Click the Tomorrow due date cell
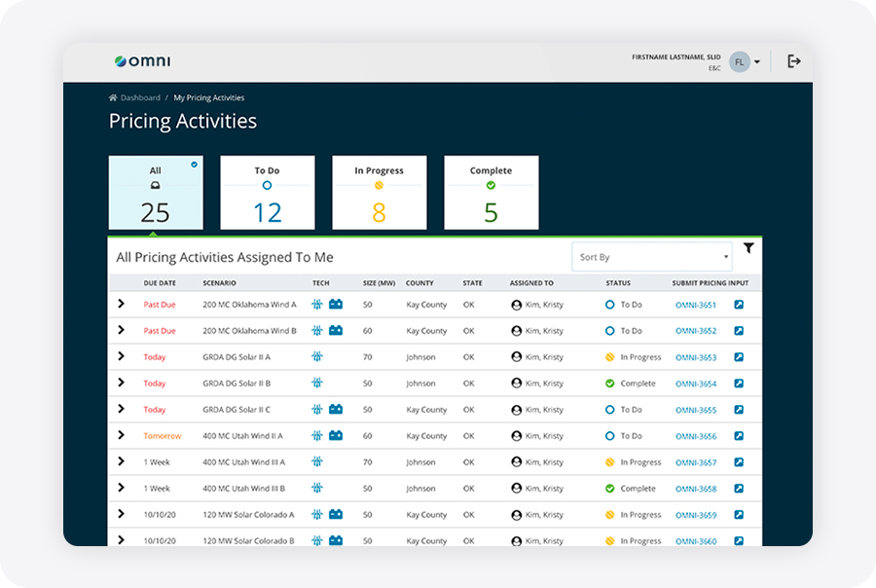 tap(162, 436)
